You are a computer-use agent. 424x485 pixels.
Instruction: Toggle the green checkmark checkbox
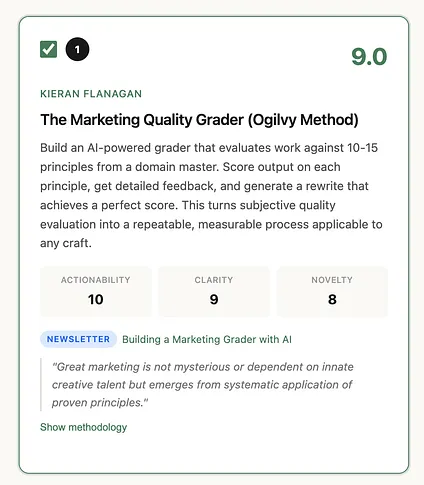48,49
